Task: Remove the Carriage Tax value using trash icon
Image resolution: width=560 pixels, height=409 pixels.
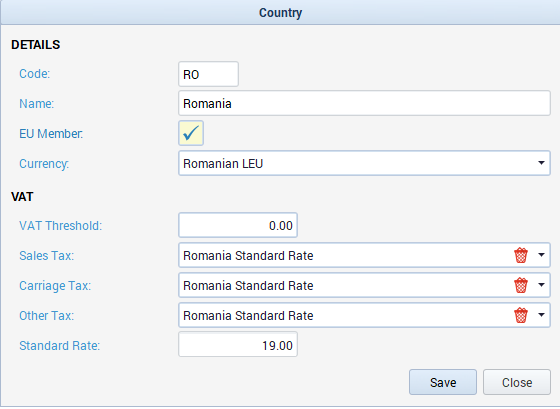Action: click(521, 285)
